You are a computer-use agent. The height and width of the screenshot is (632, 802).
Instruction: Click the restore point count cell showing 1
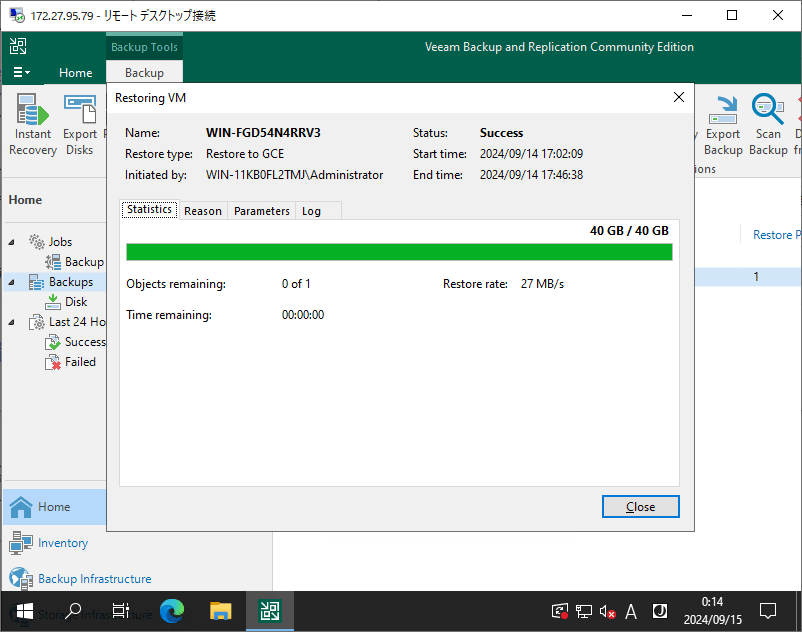756,277
